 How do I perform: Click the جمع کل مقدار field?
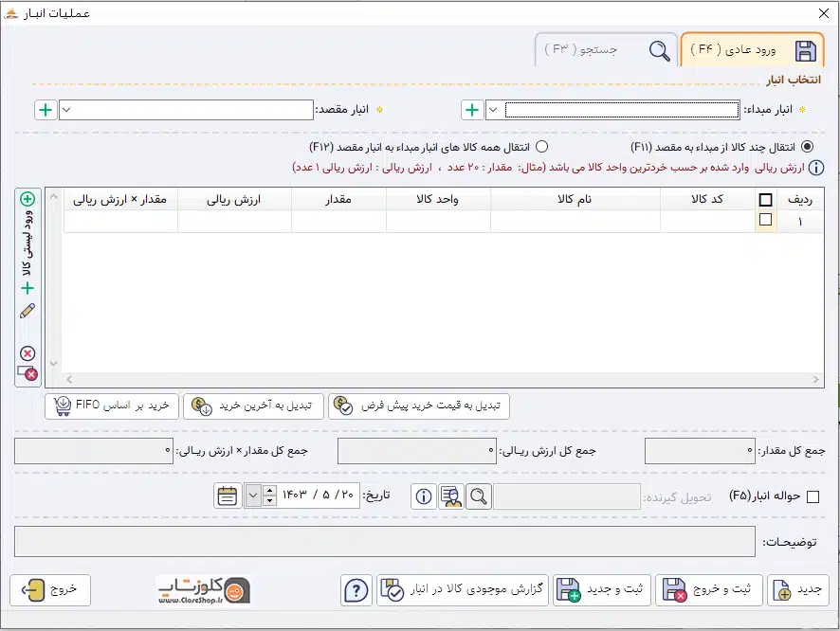(x=701, y=451)
